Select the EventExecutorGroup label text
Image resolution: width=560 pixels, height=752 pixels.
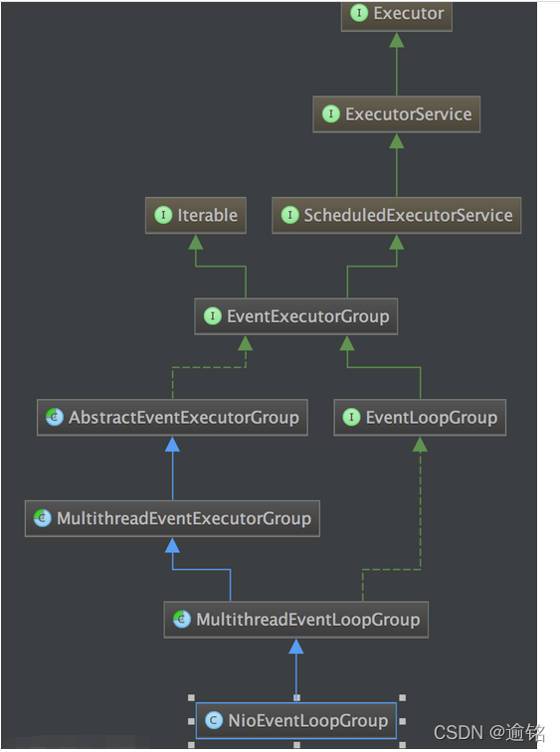coord(307,316)
